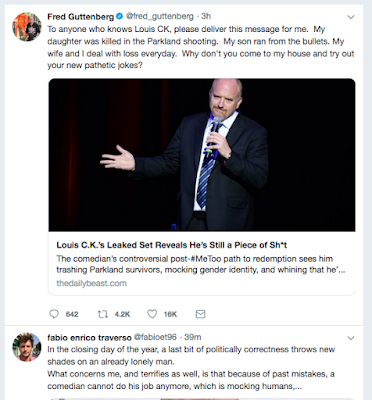The width and height of the screenshot is (372, 400).
Task: Expand options chevron on Fred Guttenberg's tweet
Action: point(351,17)
